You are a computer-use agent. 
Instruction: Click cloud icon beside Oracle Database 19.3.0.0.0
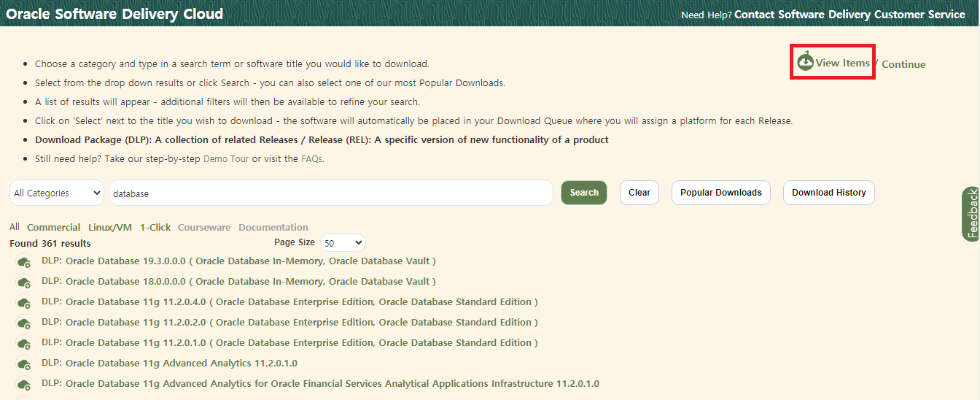24,263
